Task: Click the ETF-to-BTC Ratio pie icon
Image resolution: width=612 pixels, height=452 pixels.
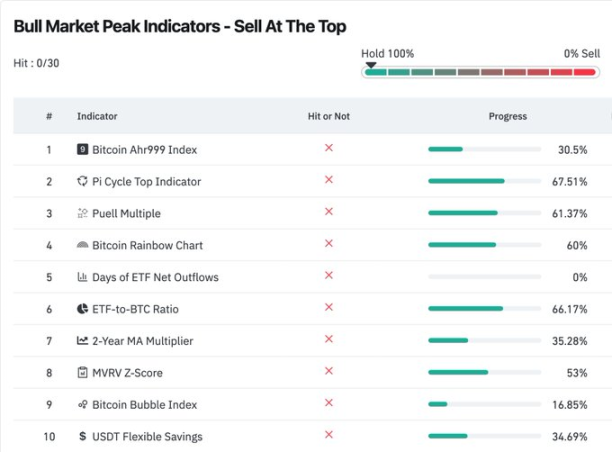Action: coord(82,309)
